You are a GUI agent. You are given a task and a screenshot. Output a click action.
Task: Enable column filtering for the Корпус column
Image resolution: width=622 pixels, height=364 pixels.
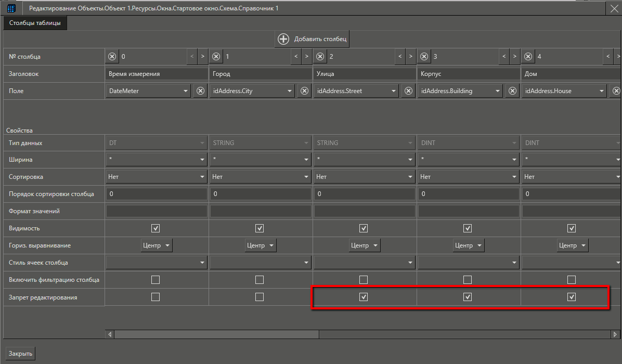click(468, 280)
